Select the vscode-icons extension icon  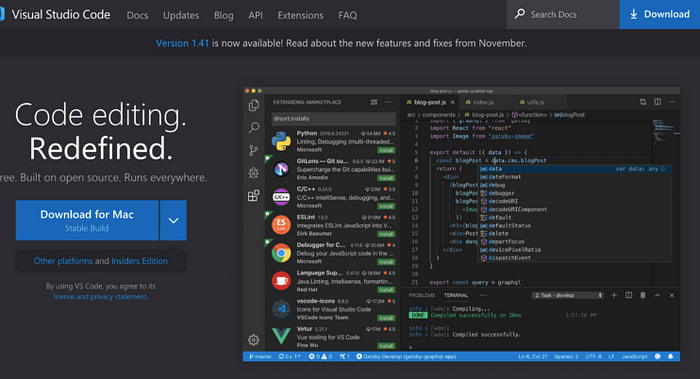[x=281, y=309]
